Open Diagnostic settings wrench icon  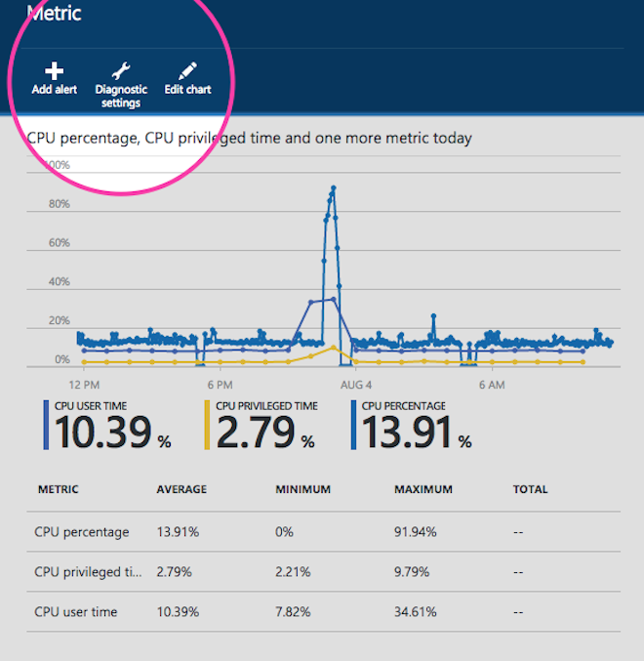(121, 71)
